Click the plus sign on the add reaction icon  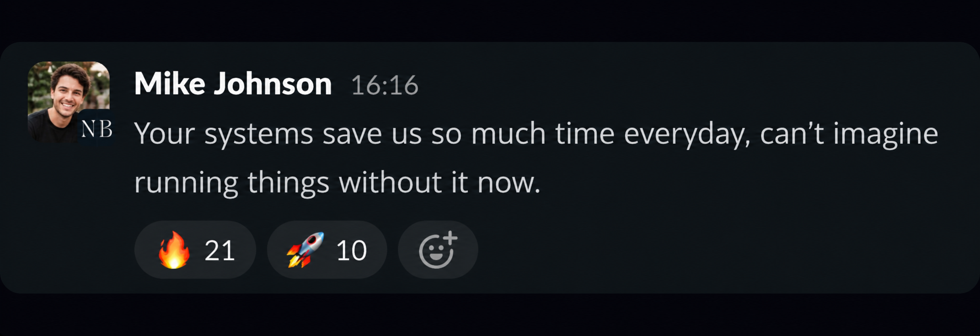[450, 238]
